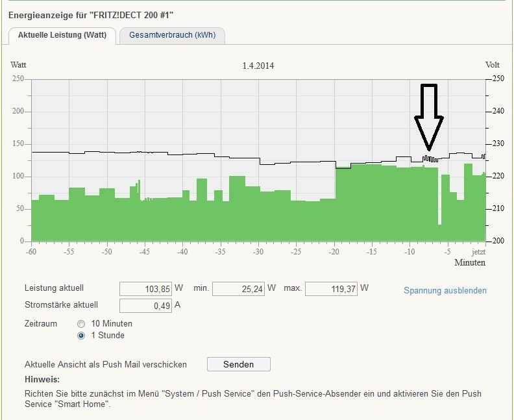Viewport: 514px width, 420px height.
Task: Click the Zeitraum label
Action: coord(41,324)
